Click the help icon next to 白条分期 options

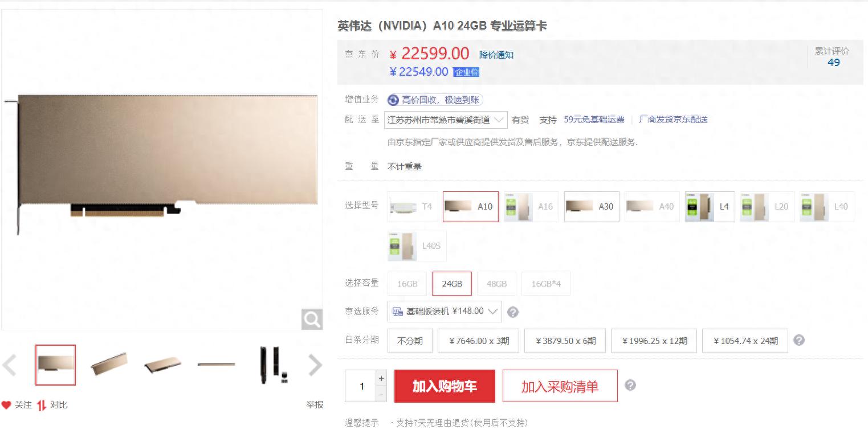coord(799,340)
